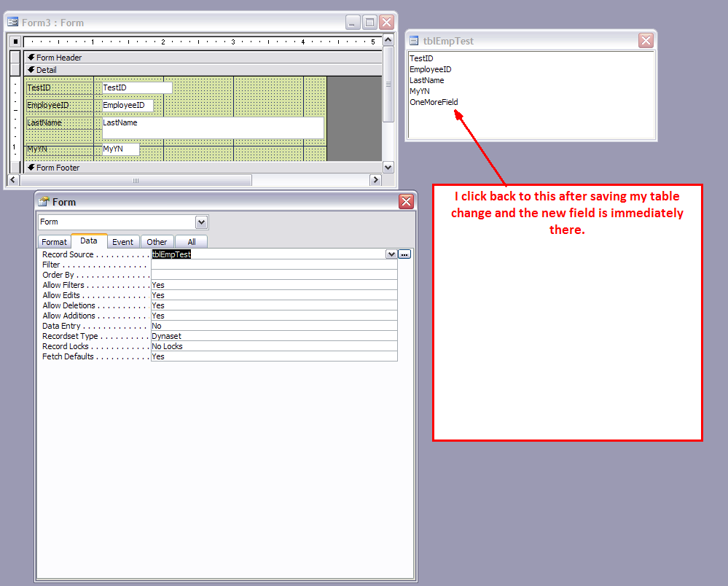Select the LastName label control

point(60,123)
